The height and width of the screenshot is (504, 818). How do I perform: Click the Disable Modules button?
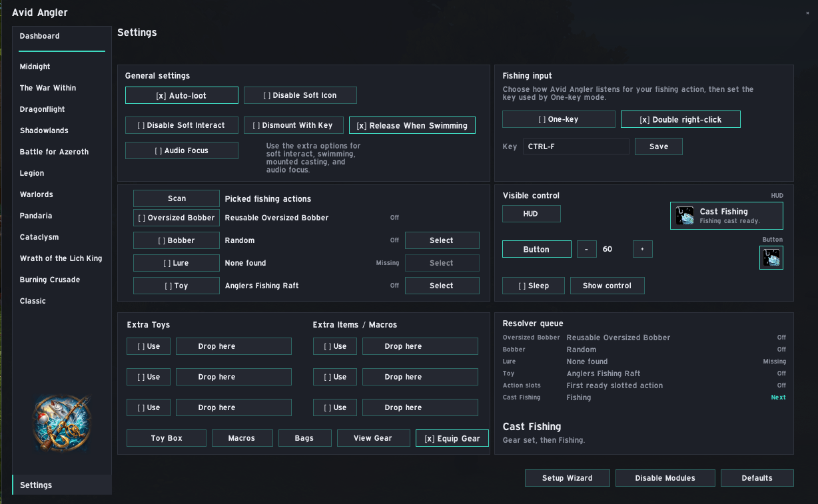(x=665, y=478)
